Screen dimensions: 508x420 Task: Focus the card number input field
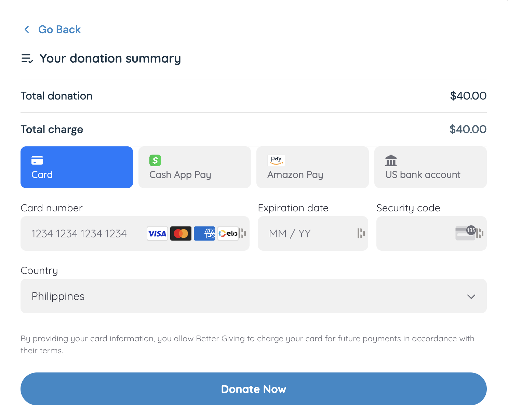click(82, 234)
